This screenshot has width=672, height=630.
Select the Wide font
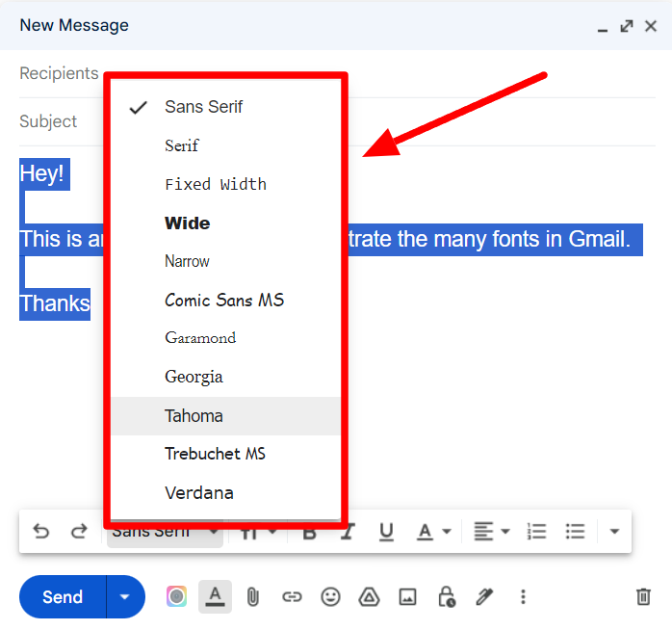(225, 223)
